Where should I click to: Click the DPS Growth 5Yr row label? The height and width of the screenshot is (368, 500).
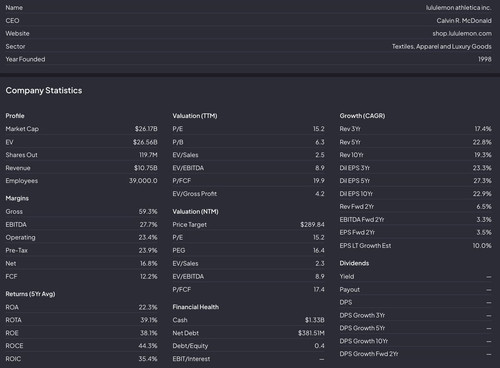[362, 328]
